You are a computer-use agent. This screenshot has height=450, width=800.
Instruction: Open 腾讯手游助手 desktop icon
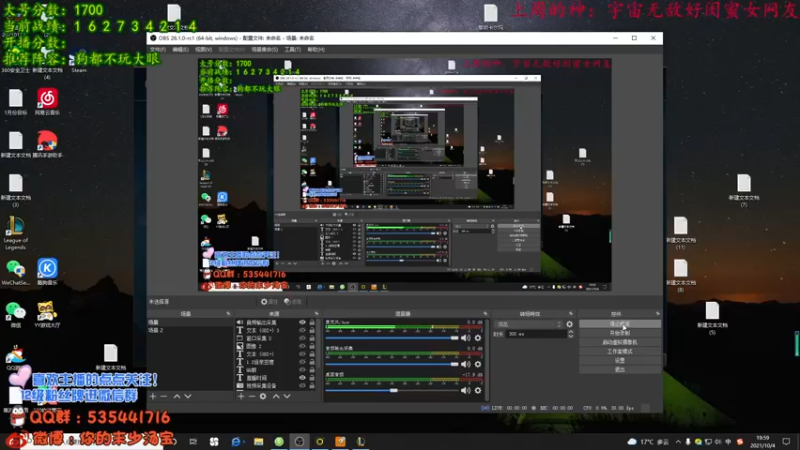point(47,144)
